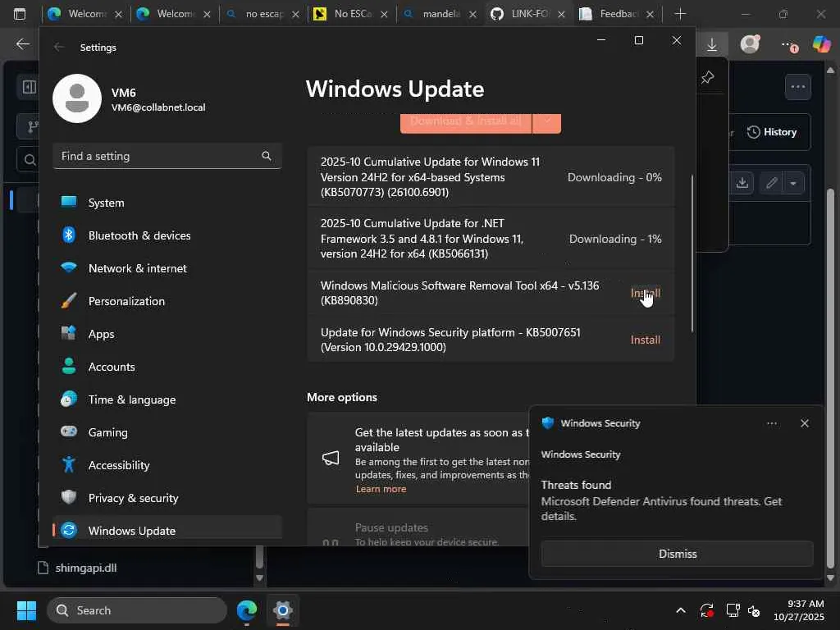The height and width of the screenshot is (630, 840).
Task: Close the Windows Security toast
Action: [x=804, y=423]
